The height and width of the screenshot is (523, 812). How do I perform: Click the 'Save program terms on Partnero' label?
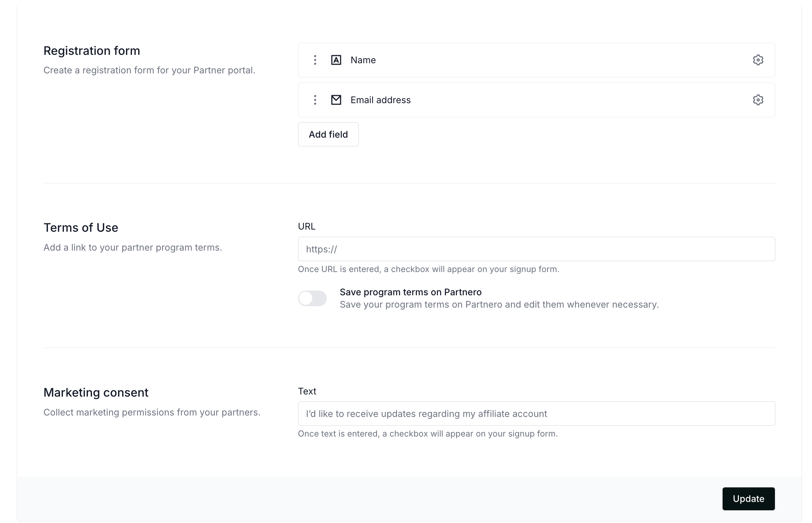tap(410, 292)
